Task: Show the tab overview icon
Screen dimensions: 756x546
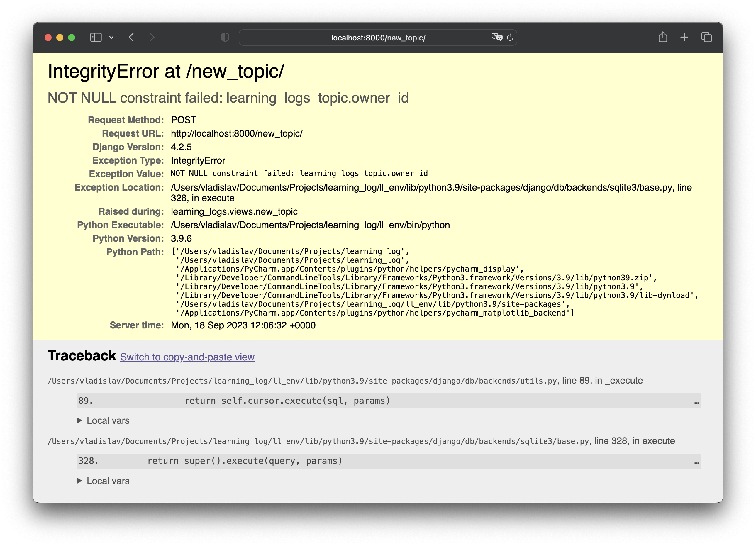Action: [x=706, y=37]
